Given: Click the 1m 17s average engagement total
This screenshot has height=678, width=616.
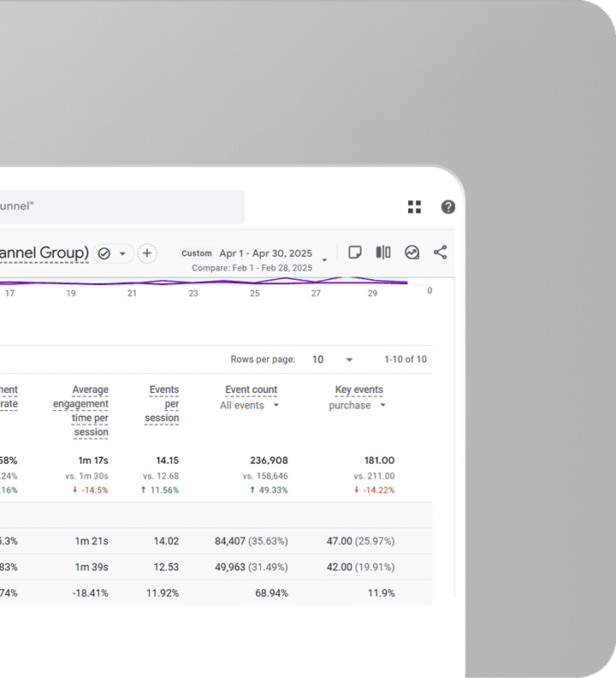Looking at the screenshot, I should (93, 461).
